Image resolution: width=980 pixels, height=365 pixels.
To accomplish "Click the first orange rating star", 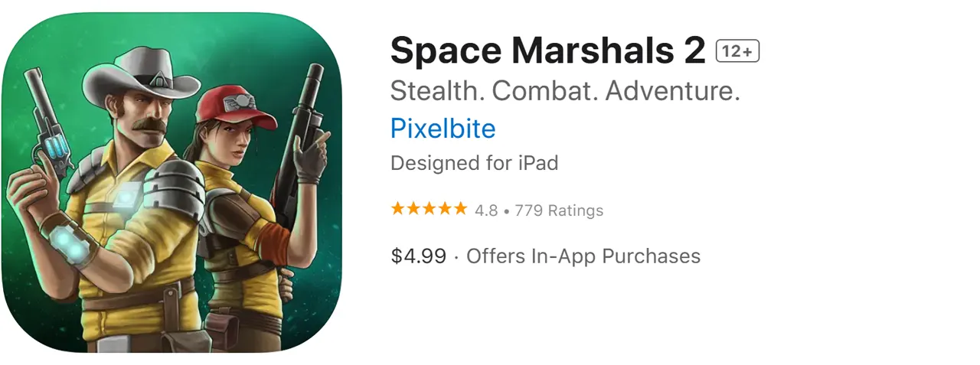I will click(398, 209).
